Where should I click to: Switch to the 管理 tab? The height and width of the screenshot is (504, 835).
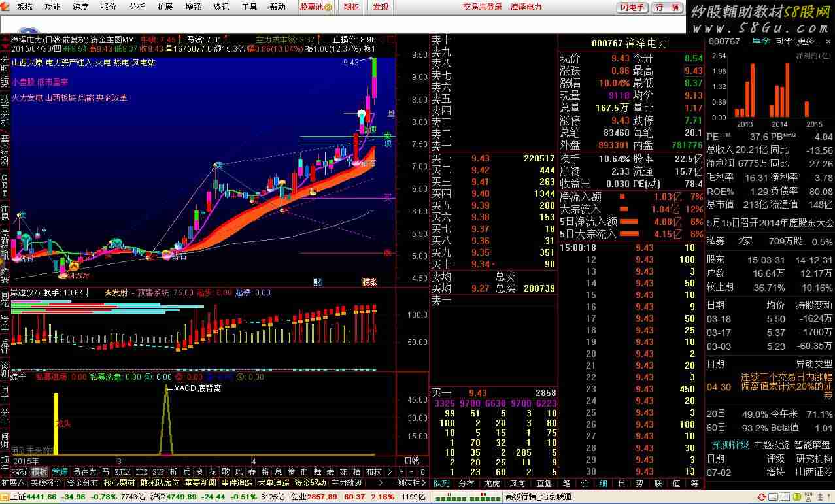click(60, 471)
